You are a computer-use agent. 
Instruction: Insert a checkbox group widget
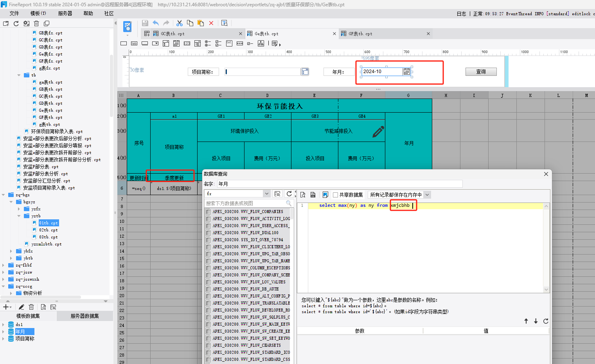click(219, 43)
